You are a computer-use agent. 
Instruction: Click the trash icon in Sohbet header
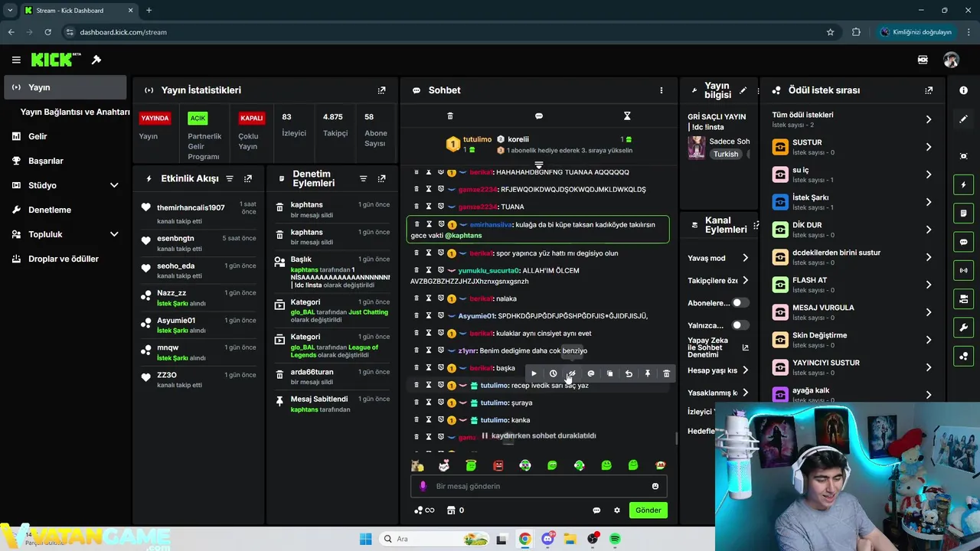coord(450,116)
